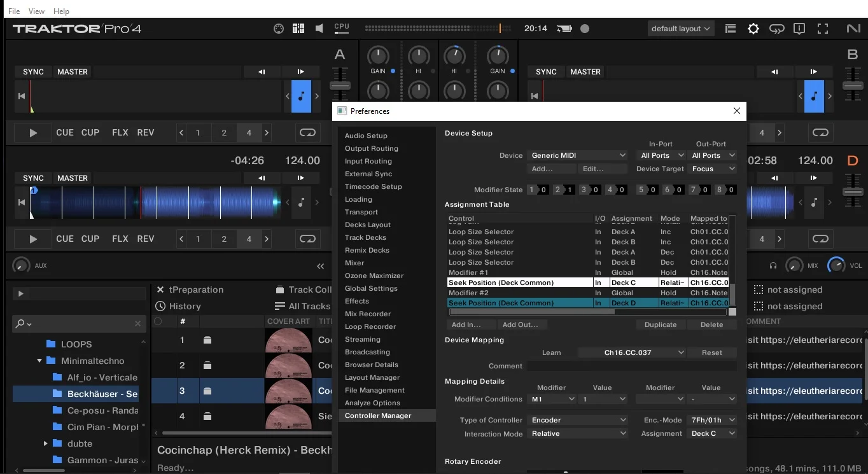Select Audio Setup in preferences sidebar

(x=366, y=136)
